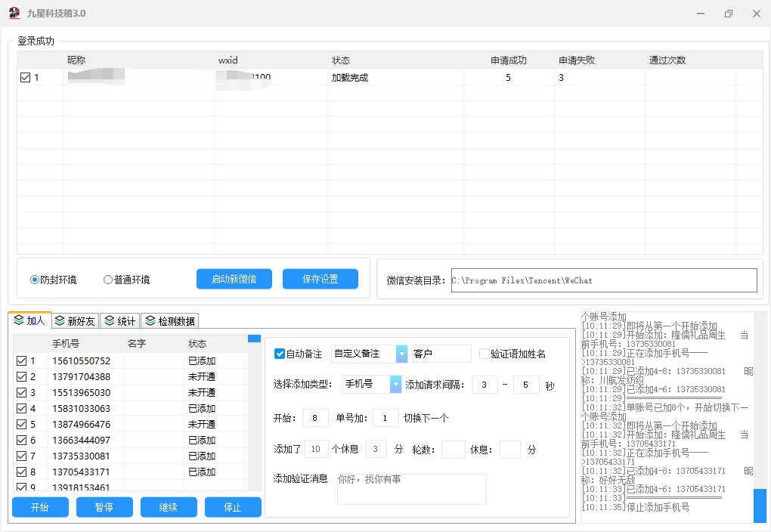Click the 启动新微信 button
This screenshot has height=532, width=771.
coord(234,280)
